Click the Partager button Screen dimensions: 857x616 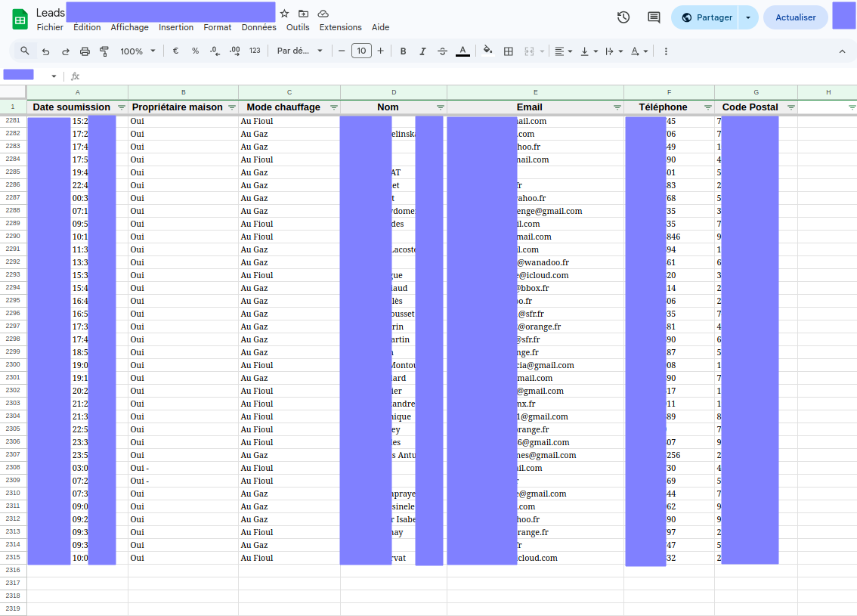(x=705, y=17)
